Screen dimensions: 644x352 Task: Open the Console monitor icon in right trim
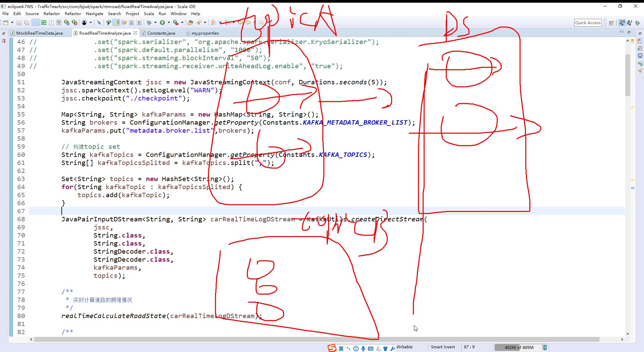pyautogui.click(x=640, y=56)
